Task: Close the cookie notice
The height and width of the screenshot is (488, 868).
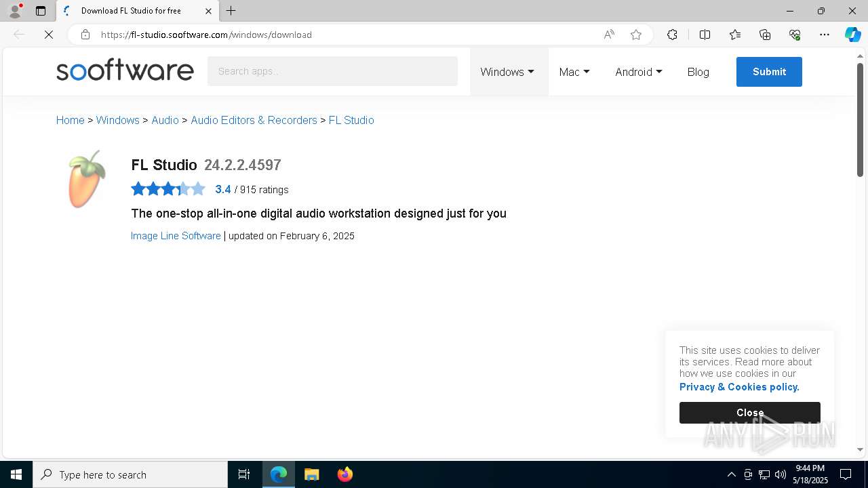Action: [x=750, y=413]
